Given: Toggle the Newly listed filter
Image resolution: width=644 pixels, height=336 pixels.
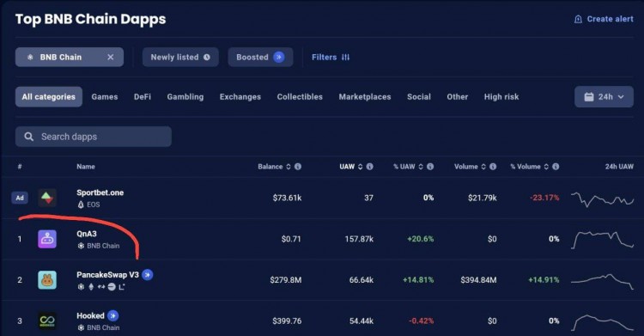Looking at the screenshot, I should pos(180,58).
